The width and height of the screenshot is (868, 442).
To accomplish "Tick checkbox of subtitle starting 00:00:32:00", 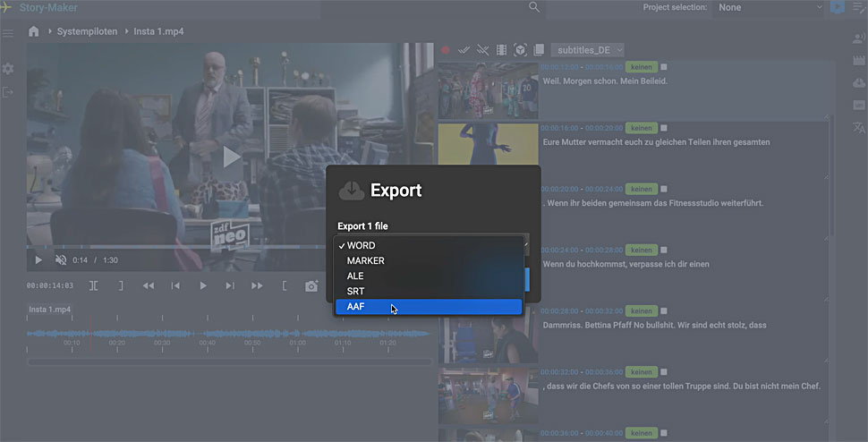I will click(664, 371).
